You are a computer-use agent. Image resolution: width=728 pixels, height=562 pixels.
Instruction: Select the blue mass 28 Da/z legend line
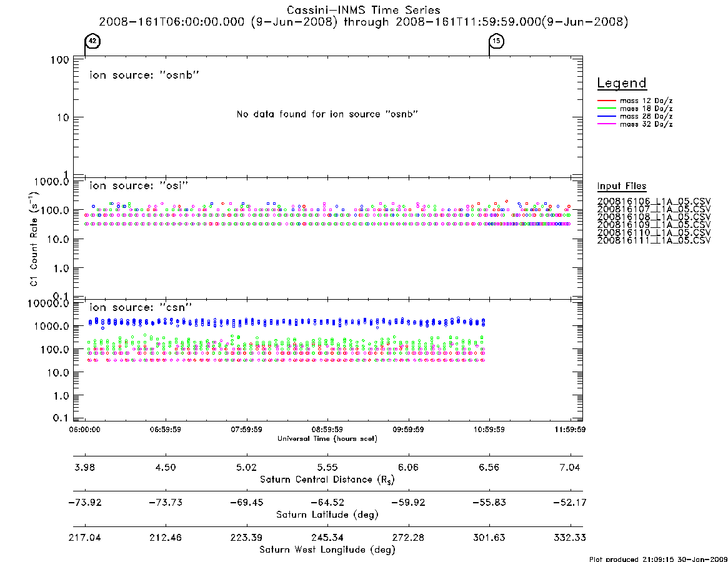(x=606, y=116)
